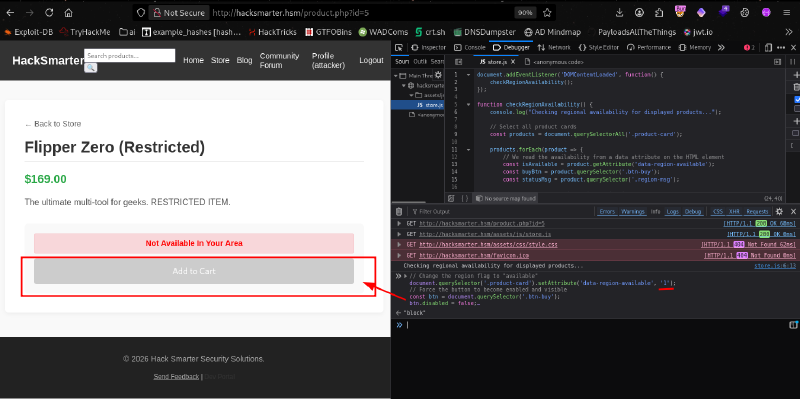Click the browser back arrow
Screen dimensions: 800x399
[10, 13]
